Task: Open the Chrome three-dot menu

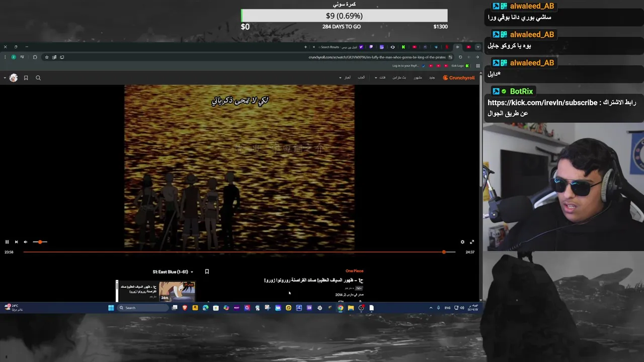Action: 5,57
